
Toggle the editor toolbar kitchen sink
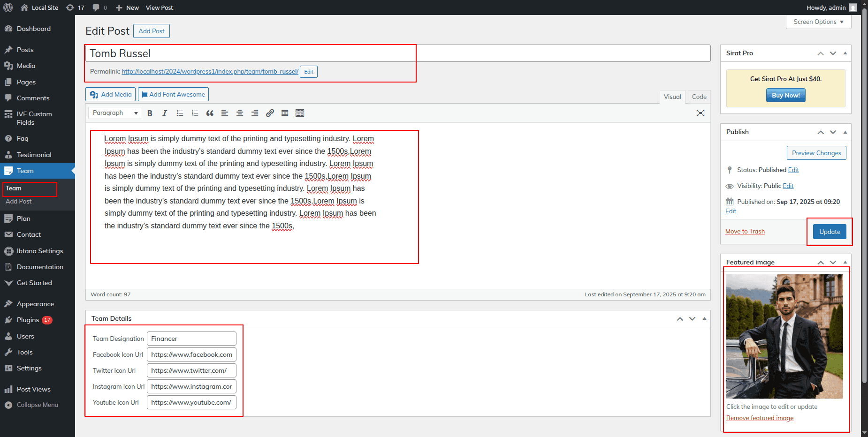300,113
